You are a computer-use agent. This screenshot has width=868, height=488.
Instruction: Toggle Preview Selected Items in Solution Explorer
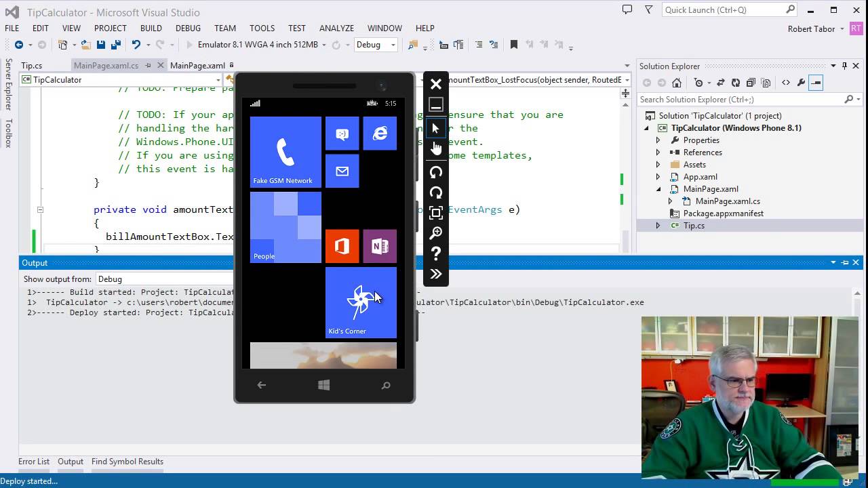[x=816, y=83]
